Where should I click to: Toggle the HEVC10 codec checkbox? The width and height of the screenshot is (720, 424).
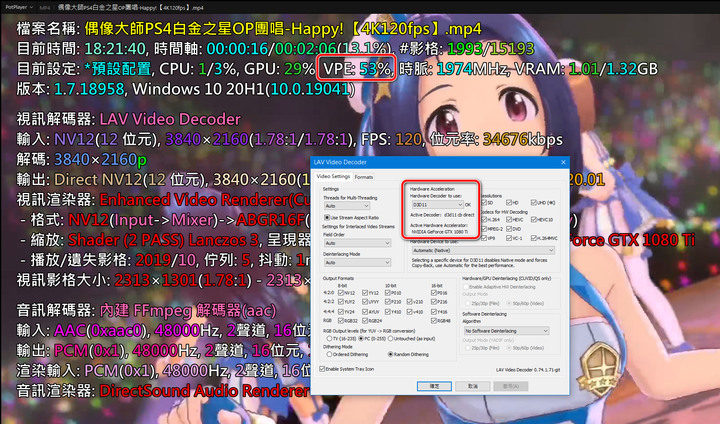[x=534, y=220]
